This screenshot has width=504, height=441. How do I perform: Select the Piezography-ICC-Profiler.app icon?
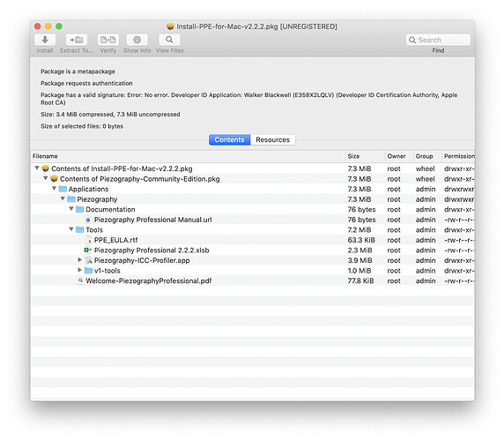point(88,260)
